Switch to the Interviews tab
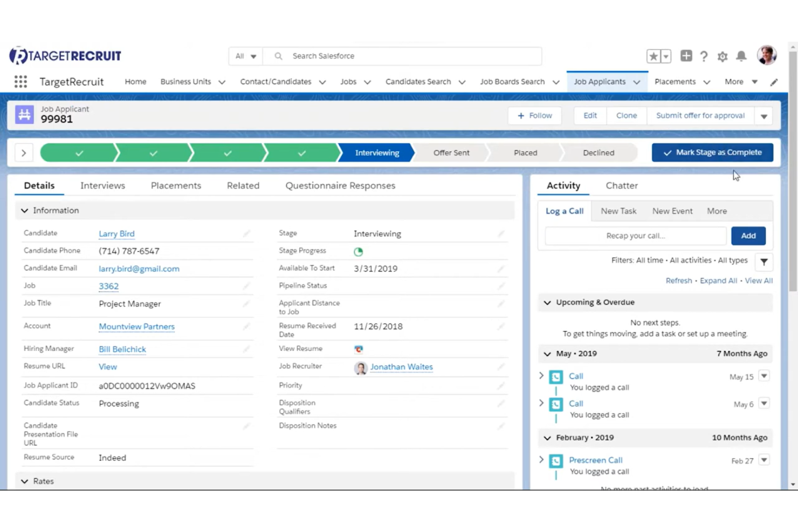The height and width of the screenshot is (532, 798). 102,185
